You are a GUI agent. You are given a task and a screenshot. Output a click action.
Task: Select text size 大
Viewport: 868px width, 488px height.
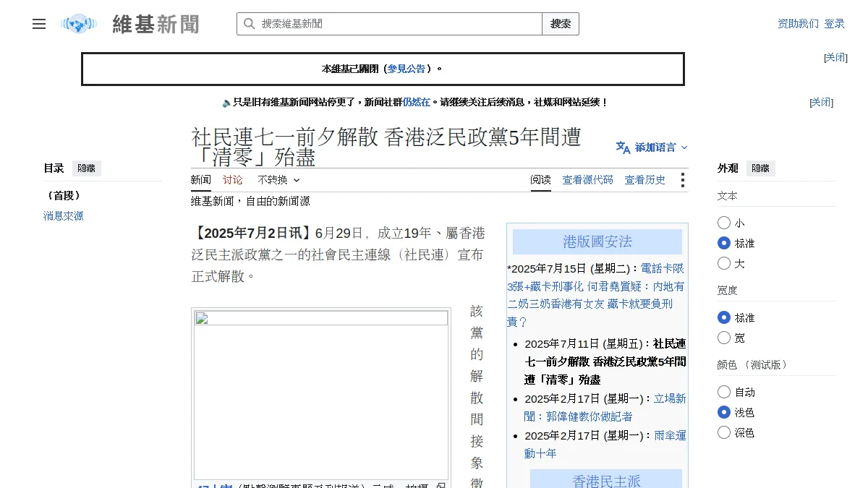724,263
